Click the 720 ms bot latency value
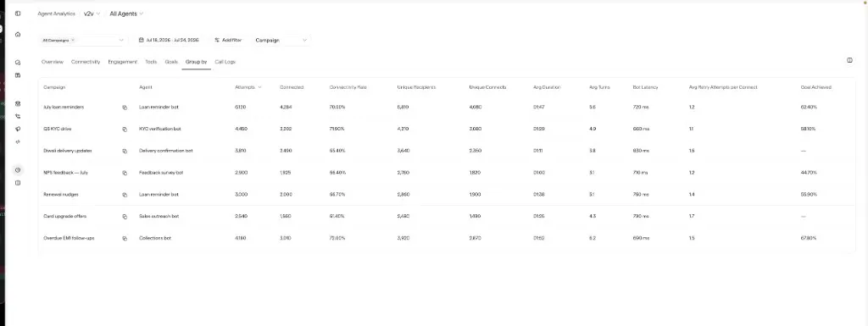The width and height of the screenshot is (868, 326). (641, 108)
